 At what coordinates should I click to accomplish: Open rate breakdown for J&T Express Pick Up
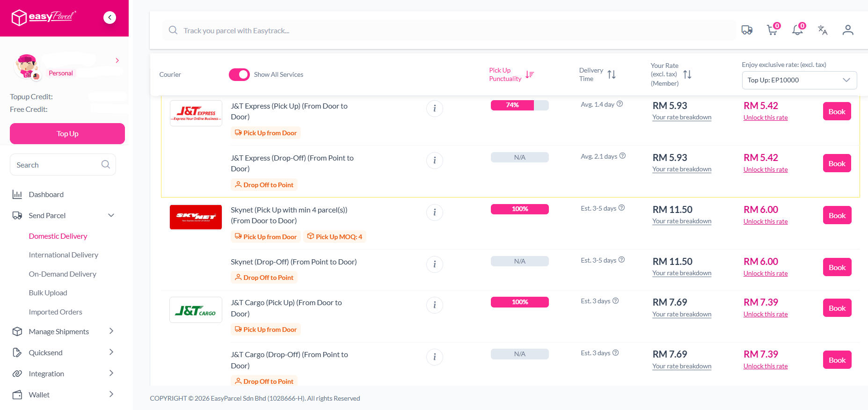point(682,117)
